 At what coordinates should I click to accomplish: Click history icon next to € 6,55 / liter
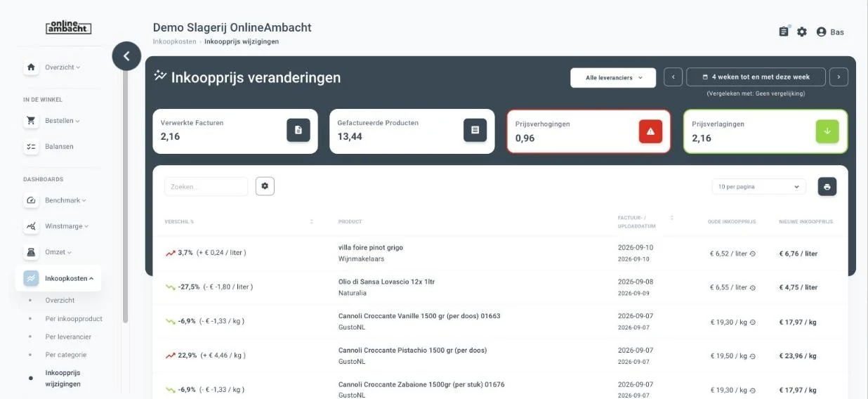753,287
